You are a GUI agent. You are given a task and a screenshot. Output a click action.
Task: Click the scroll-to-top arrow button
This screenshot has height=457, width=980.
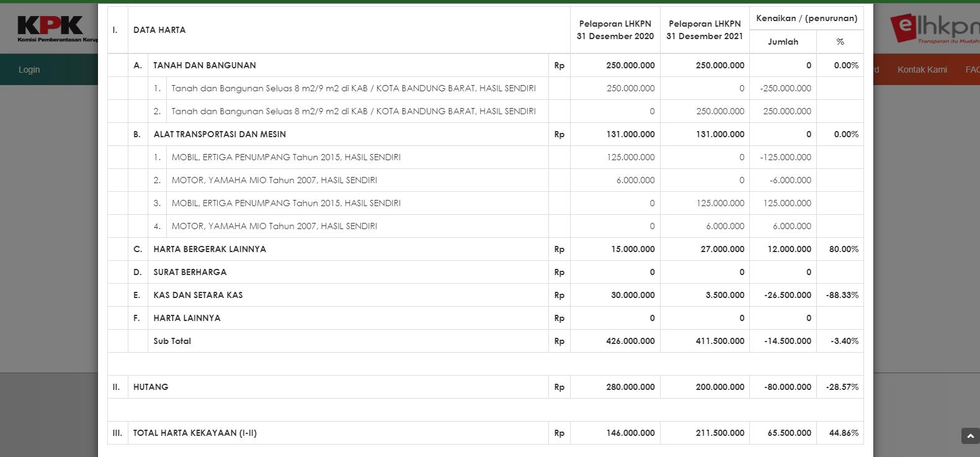click(970, 436)
